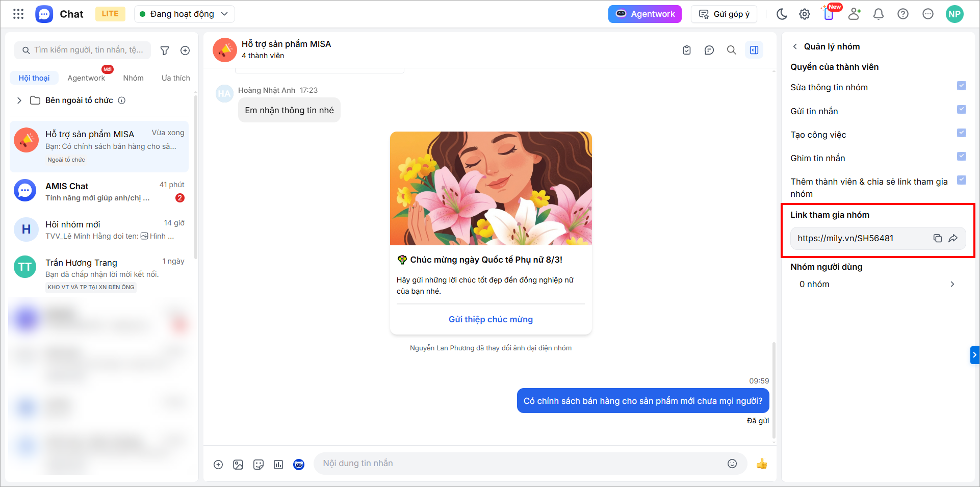Uncheck Thêm thành viên & chia sẻ link permission
This screenshot has width=980, height=487.
pyautogui.click(x=962, y=180)
